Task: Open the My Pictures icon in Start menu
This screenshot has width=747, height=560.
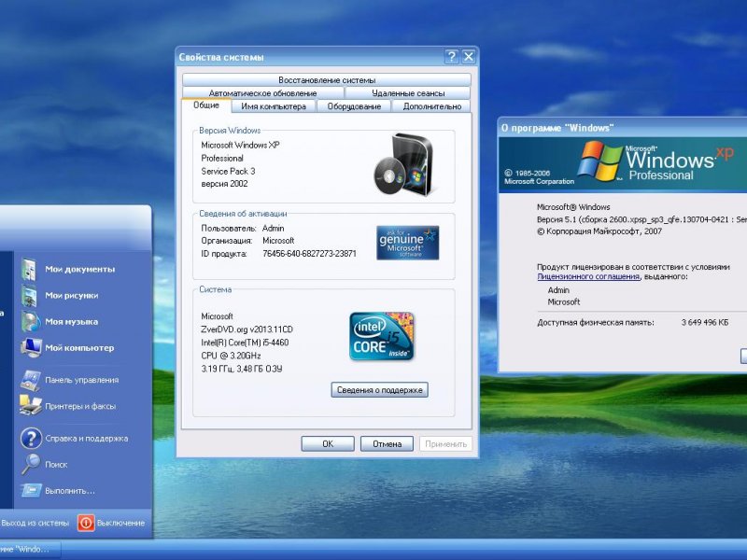Action: coord(29,295)
